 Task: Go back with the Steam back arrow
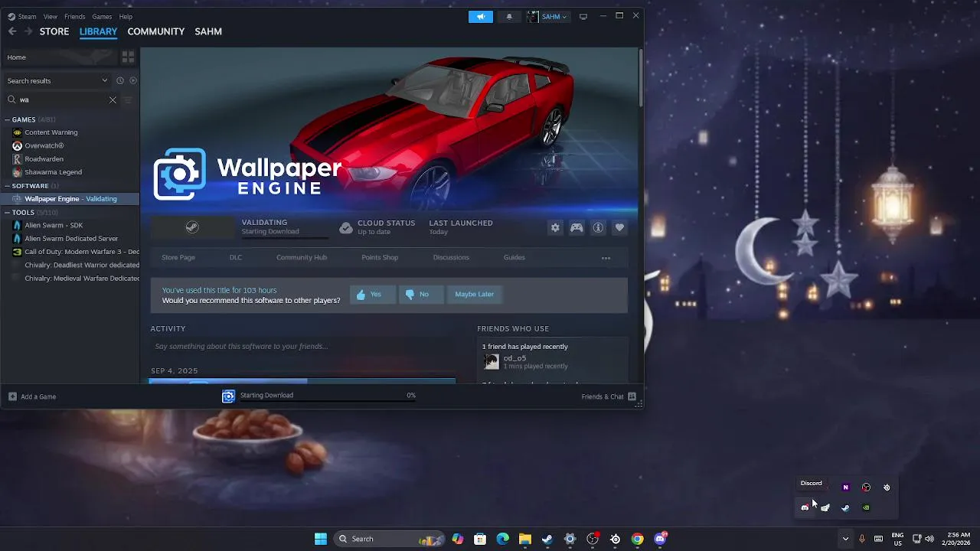(12, 31)
